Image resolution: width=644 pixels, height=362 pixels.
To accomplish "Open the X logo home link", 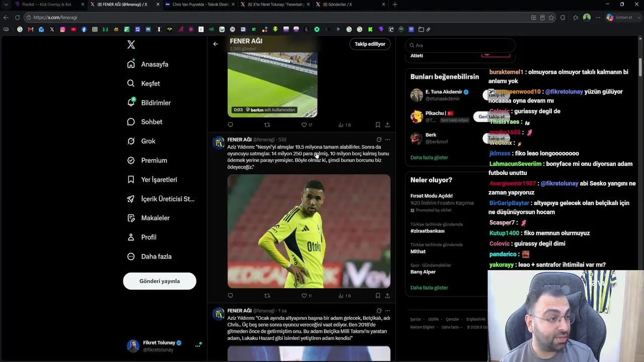I will pyautogui.click(x=131, y=45).
